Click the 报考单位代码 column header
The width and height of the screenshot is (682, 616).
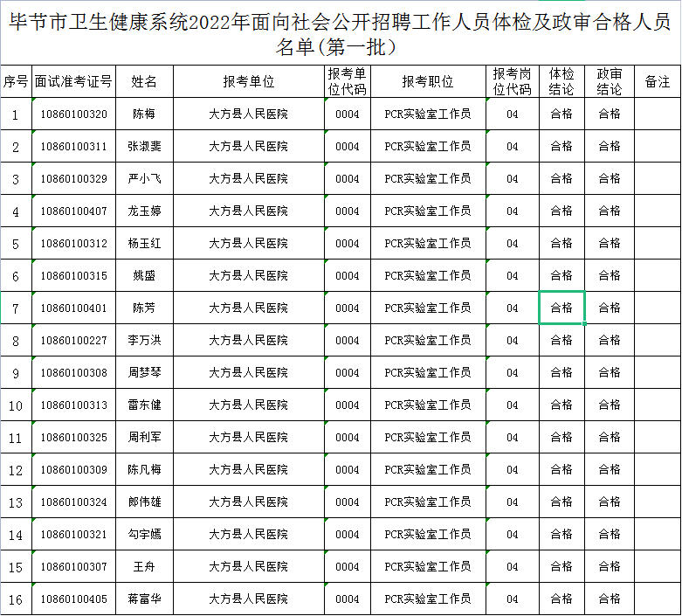pos(347,81)
